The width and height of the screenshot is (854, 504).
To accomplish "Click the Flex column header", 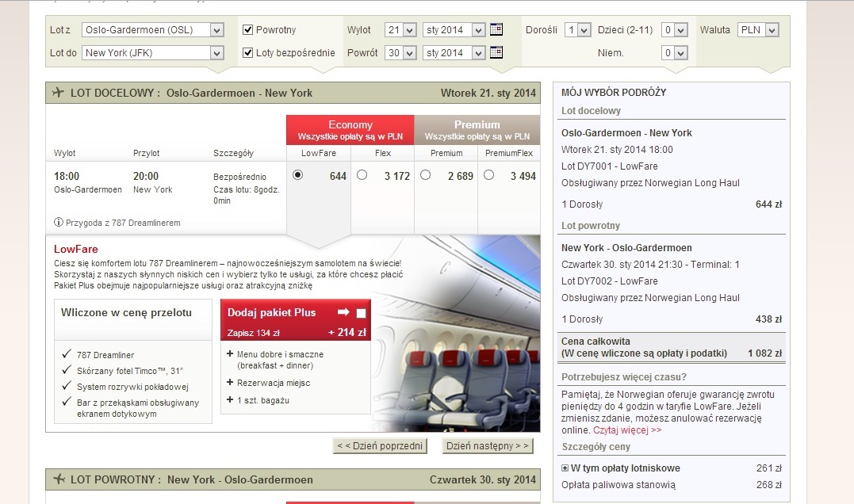I will [x=383, y=153].
